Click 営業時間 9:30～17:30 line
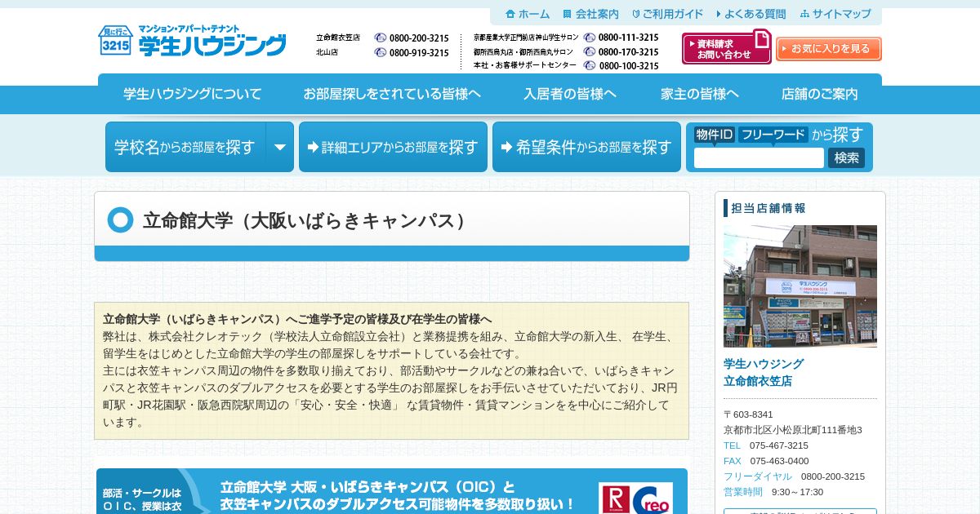 (773, 492)
